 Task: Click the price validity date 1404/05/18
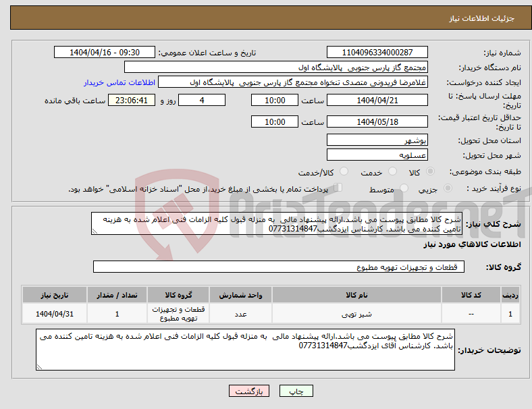377,121
